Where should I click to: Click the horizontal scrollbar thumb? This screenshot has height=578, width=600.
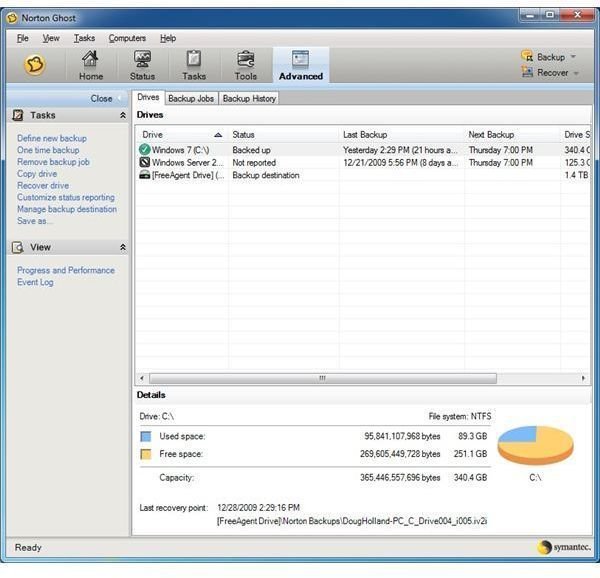[323, 378]
